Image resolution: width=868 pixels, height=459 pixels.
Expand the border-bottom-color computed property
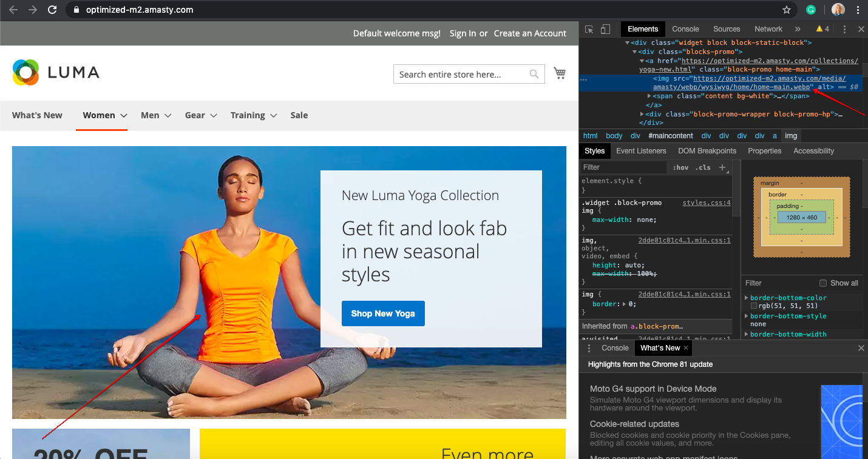click(747, 298)
